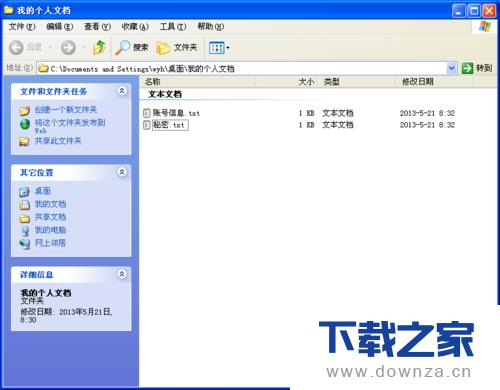The width and height of the screenshot is (500, 390).
Task: Click the share folder task icon
Action: 25,142
